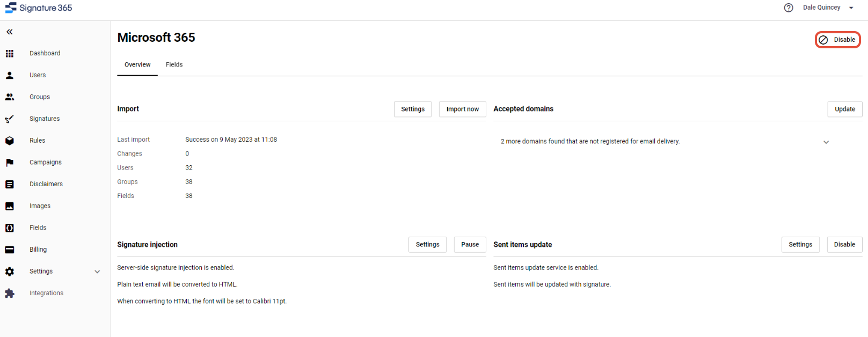Click the Images picture icon
This screenshot has height=337, width=868.
pos(10,206)
